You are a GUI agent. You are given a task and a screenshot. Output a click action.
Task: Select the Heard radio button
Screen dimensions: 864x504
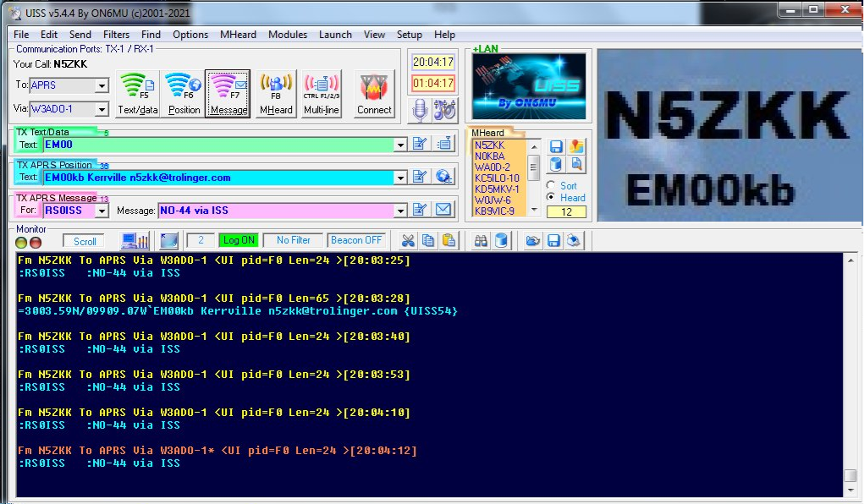click(x=550, y=197)
